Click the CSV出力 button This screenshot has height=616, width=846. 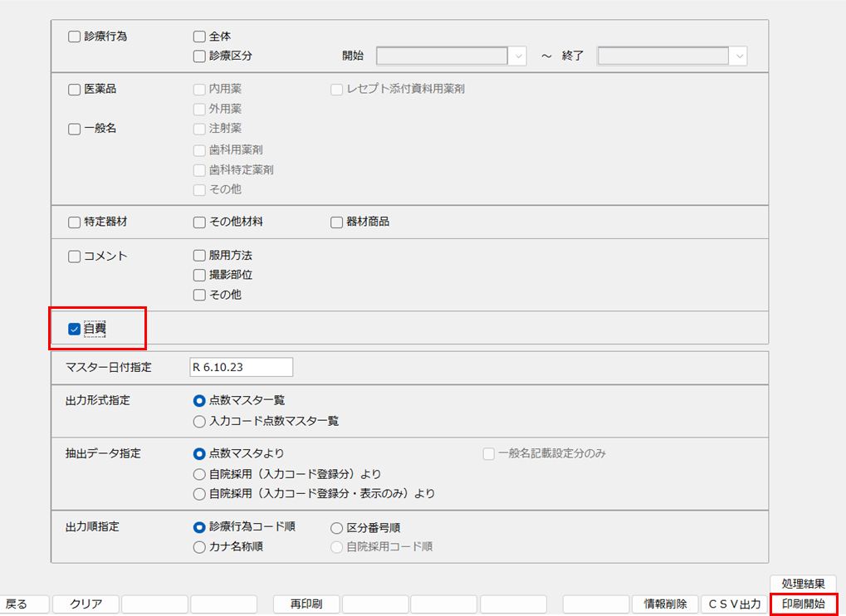point(733,604)
